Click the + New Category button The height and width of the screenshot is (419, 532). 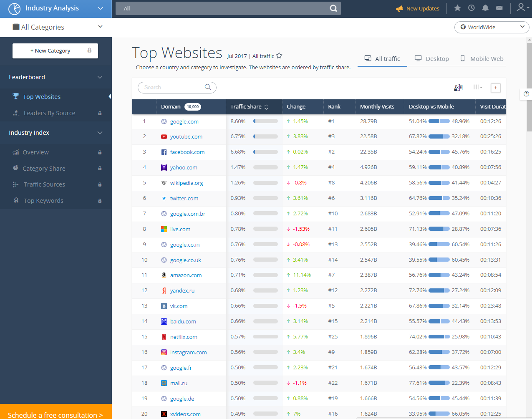(55, 50)
